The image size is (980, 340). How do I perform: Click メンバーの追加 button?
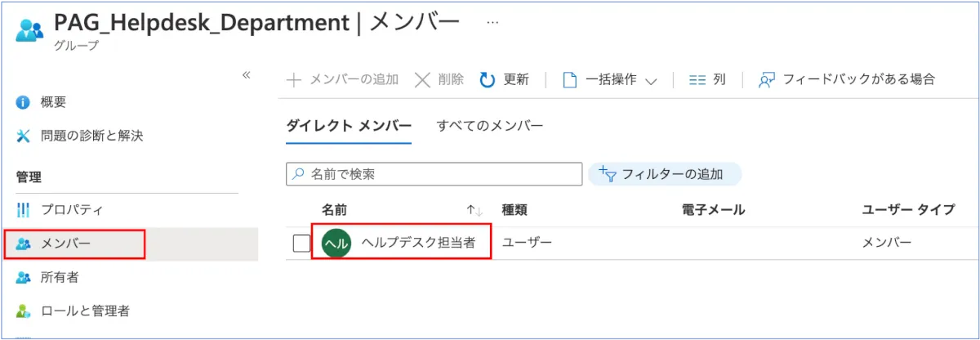[x=343, y=79]
